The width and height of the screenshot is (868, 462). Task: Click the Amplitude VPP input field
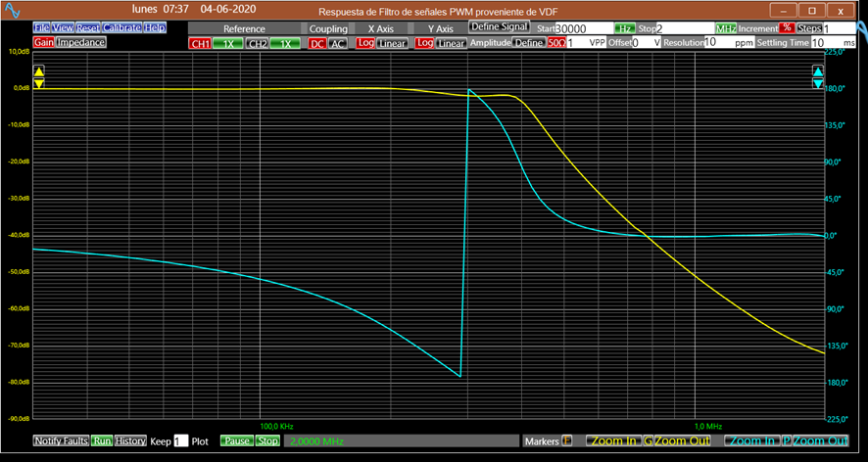click(x=586, y=43)
